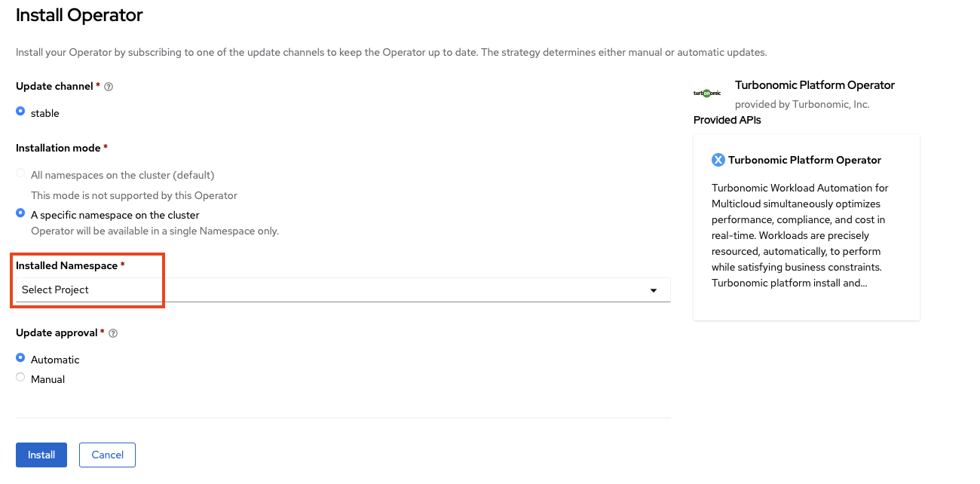Click the Installed Namespace field label

click(66, 265)
